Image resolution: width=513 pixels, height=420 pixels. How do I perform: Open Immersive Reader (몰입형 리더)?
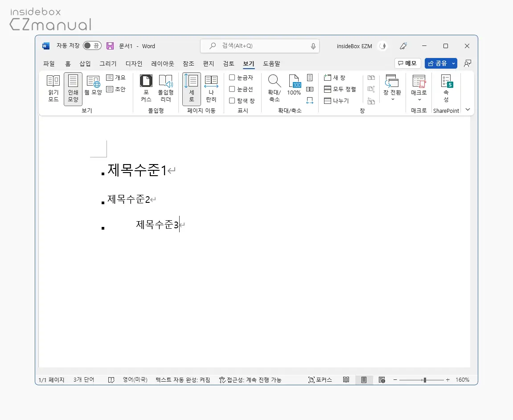tap(166, 88)
